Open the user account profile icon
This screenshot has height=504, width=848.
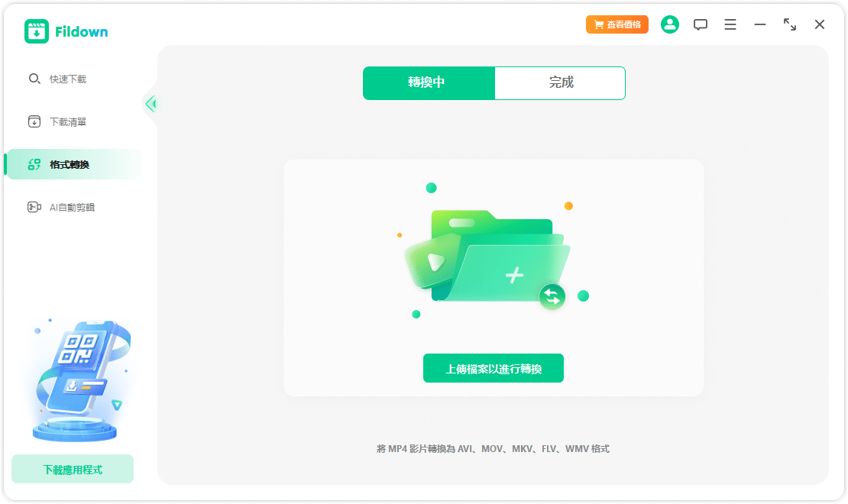point(669,24)
